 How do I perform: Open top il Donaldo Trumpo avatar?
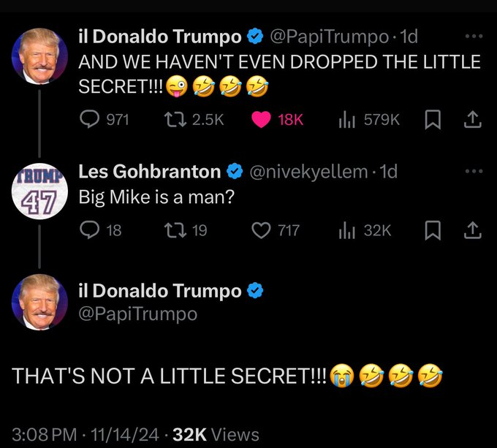40,57
